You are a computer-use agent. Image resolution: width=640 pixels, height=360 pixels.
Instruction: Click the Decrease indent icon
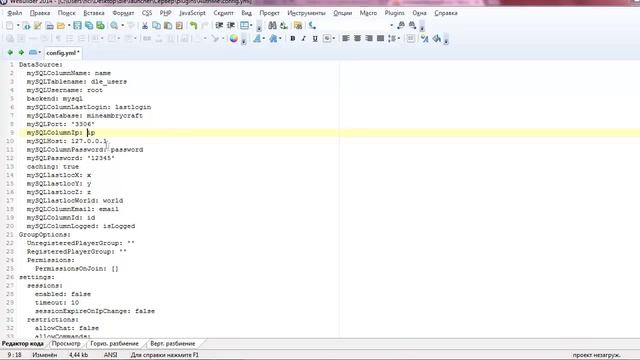click(x=219, y=26)
